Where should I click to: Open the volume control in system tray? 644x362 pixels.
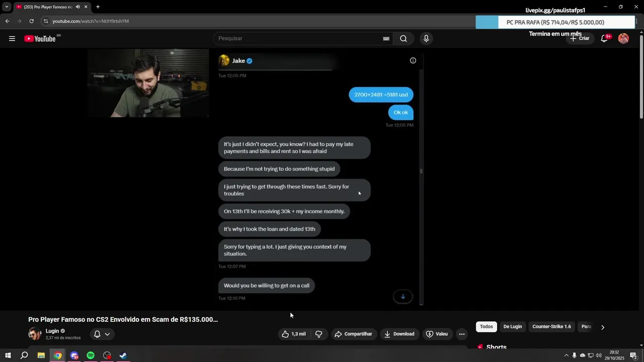pos(599,355)
